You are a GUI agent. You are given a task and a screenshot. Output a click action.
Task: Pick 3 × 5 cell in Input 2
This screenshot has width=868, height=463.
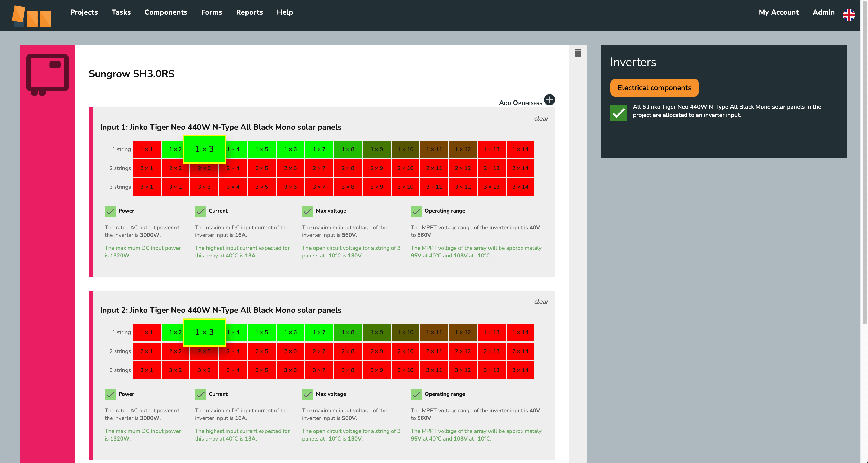coord(261,370)
